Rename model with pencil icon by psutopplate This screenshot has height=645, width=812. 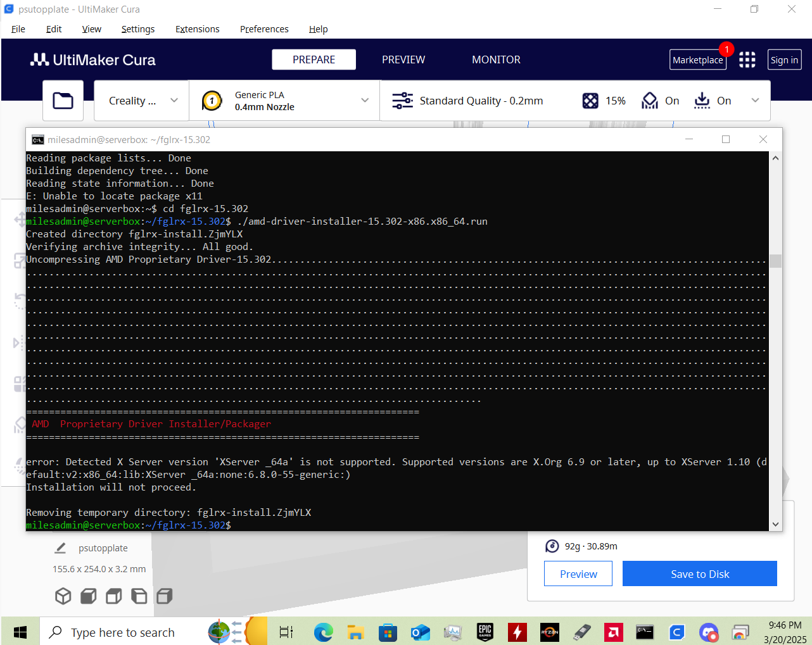pos(60,548)
